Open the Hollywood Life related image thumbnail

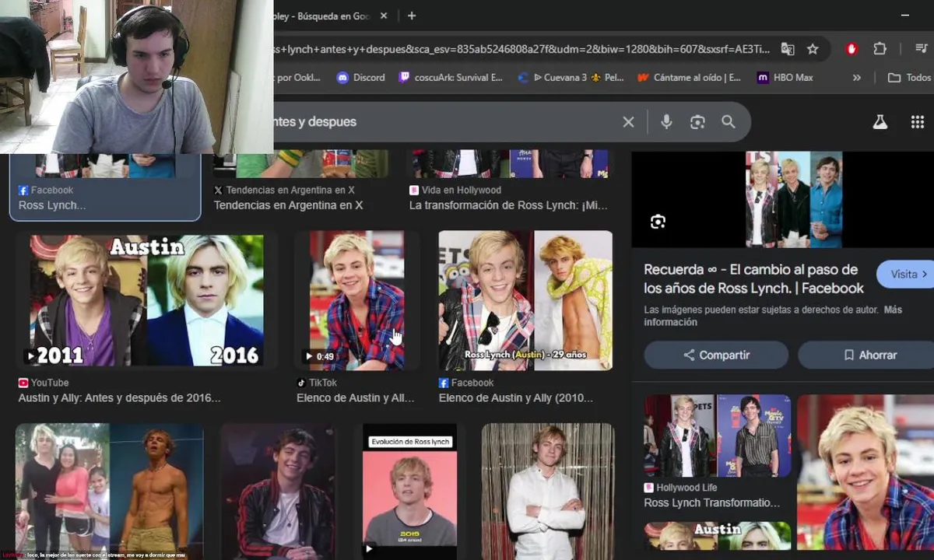click(x=717, y=436)
